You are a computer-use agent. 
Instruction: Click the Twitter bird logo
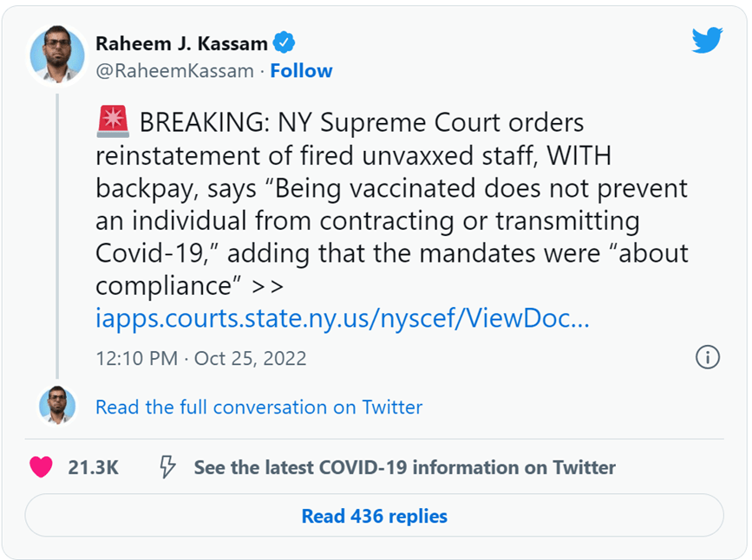pyautogui.click(x=706, y=41)
